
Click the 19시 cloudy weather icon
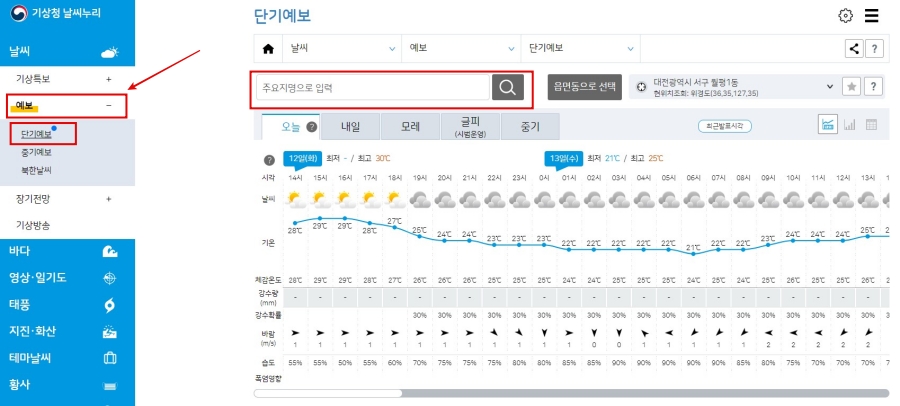[x=420, y=200]
